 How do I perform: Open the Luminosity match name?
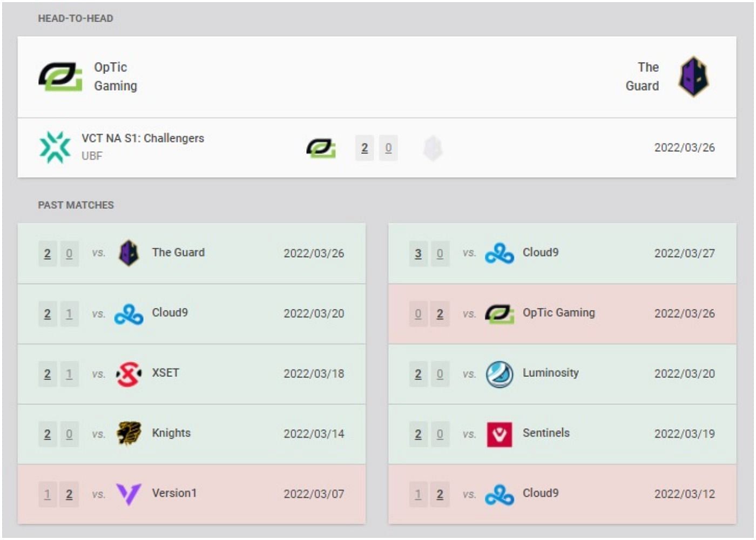pyautogui.click(x=551, y=373)
